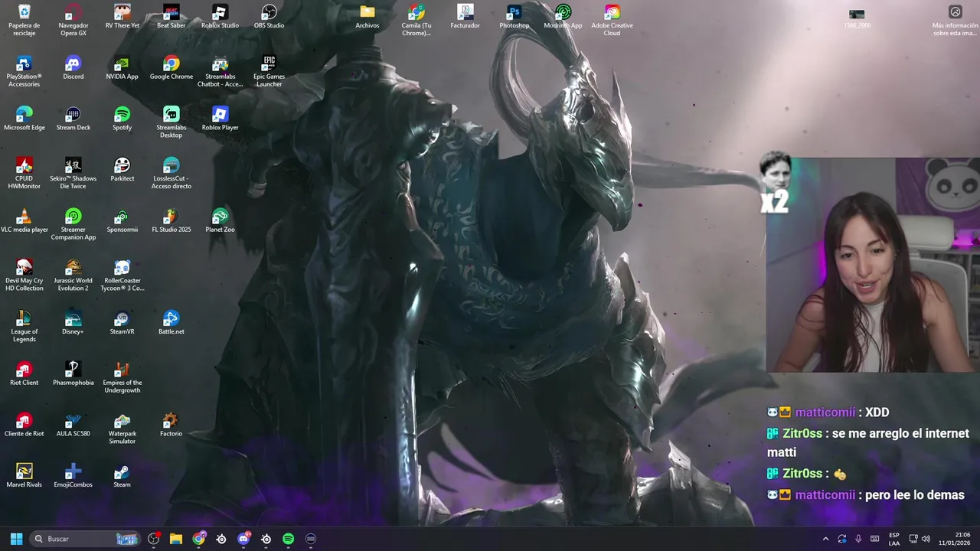The image size is (980, 551).
Task: Expand the hidden system tray icons chevron
Action: tap(825, 539)
